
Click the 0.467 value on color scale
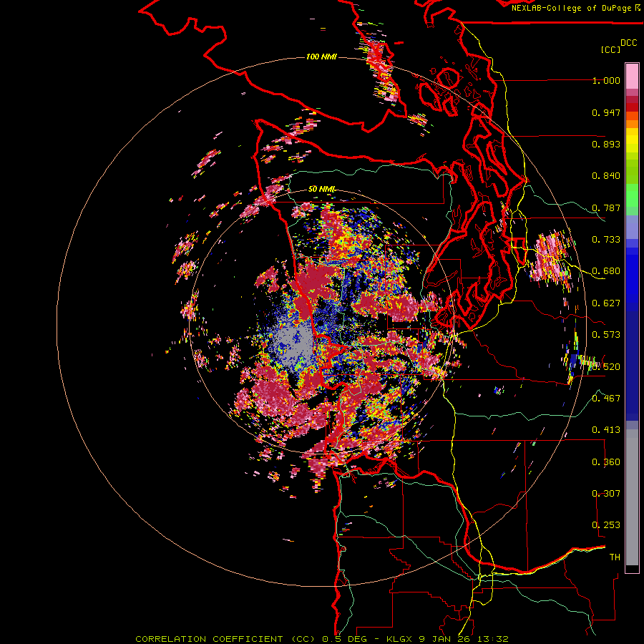[606, 399]
